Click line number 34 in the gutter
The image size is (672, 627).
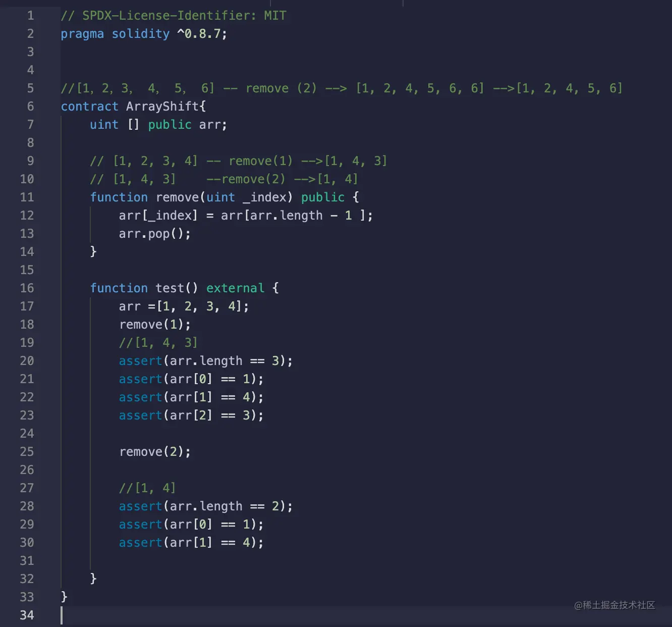(27, 615)
